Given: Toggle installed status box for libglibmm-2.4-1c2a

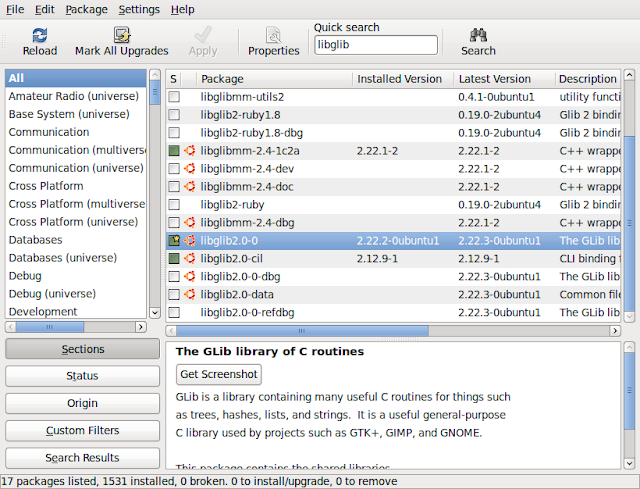Looking at the screenshot, I should click(x=174, y=151).
